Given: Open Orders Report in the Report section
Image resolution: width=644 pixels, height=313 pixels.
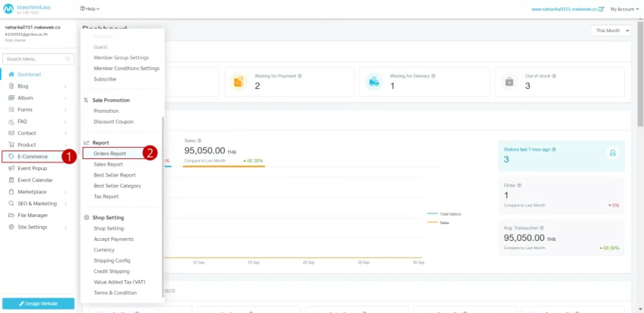Looking at the screenshot, I should 110,153.
